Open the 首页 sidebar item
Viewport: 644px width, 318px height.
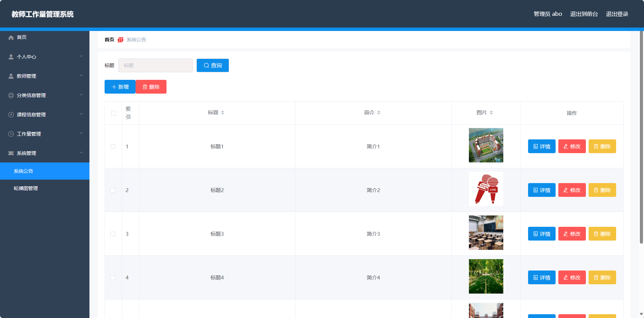(x=45, y=37)
